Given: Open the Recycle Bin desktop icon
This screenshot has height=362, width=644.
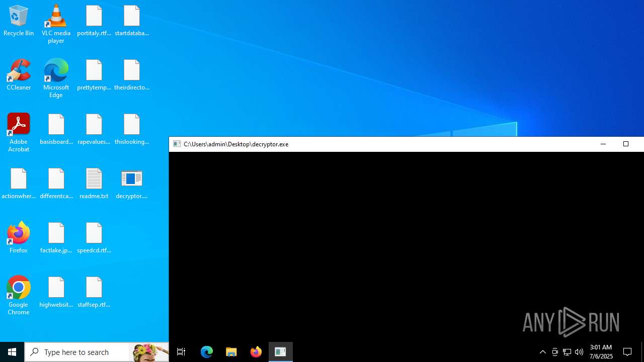Looking at the screenshot, I should [19, 21].
